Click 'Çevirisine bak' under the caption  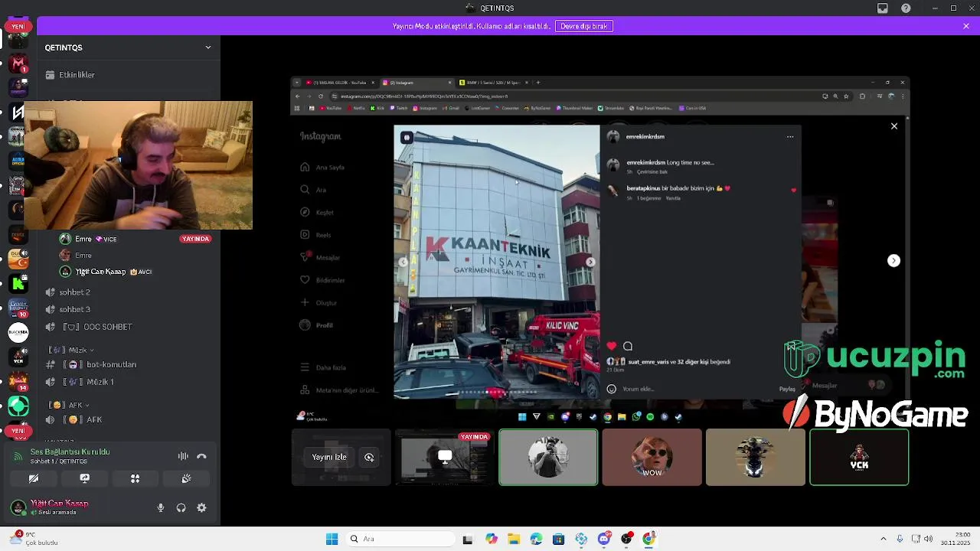pyautogui.click(x=652, y=171)
